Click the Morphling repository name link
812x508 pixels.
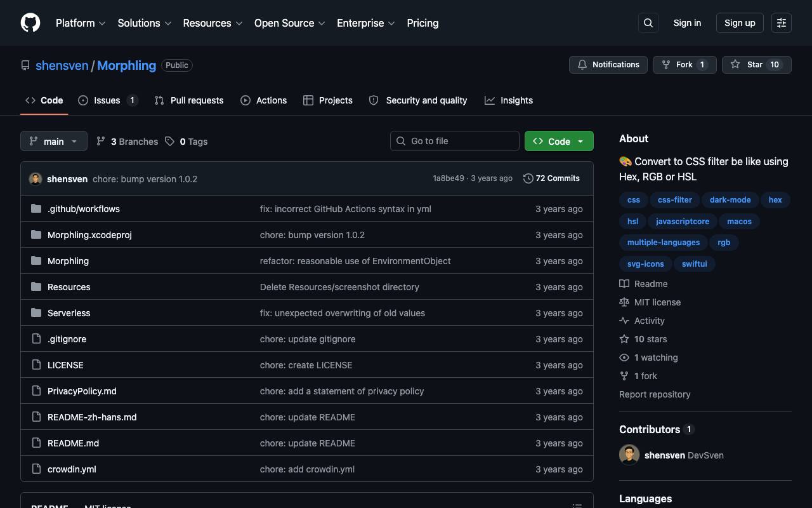[126, 65]
